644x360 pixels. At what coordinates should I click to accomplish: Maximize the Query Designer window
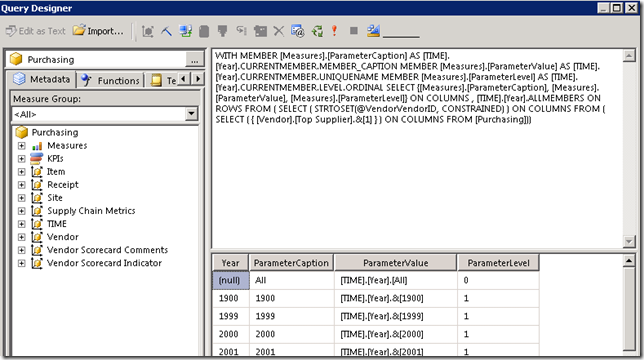[x=616, y=8]
